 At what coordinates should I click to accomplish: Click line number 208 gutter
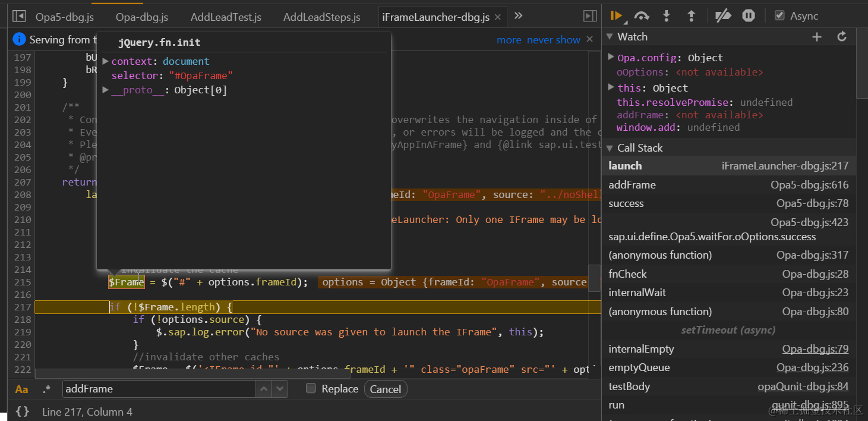pos(22,194)
